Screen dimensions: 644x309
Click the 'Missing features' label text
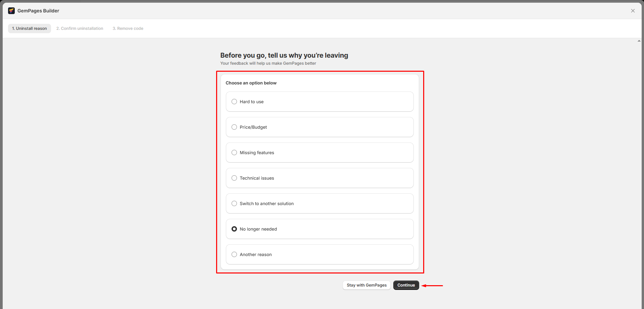(257, 153)
